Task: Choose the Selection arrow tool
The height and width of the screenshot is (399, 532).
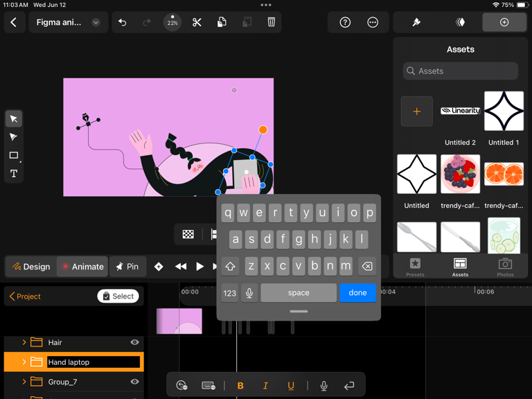Action: pyautogui.click(x=14, y=118)
